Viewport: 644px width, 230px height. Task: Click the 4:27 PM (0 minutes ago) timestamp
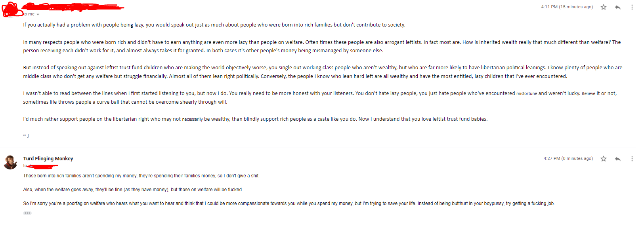point(568,158)
